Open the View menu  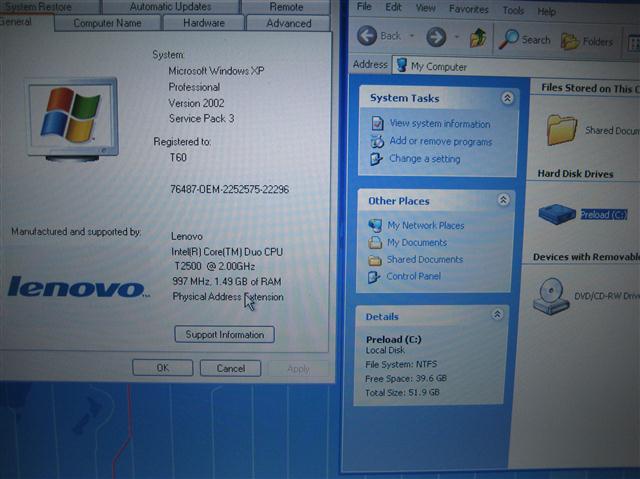pyautogui.click(x=425, y=8)
